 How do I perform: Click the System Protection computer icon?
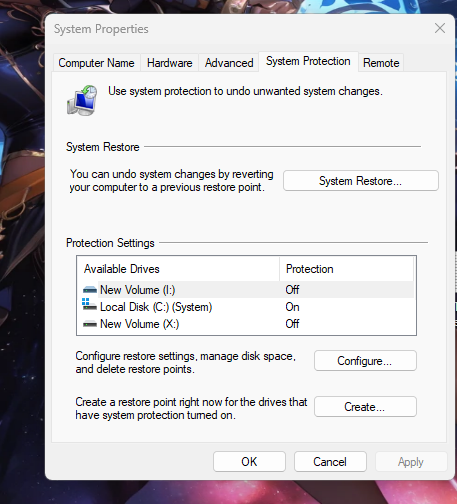82,101
